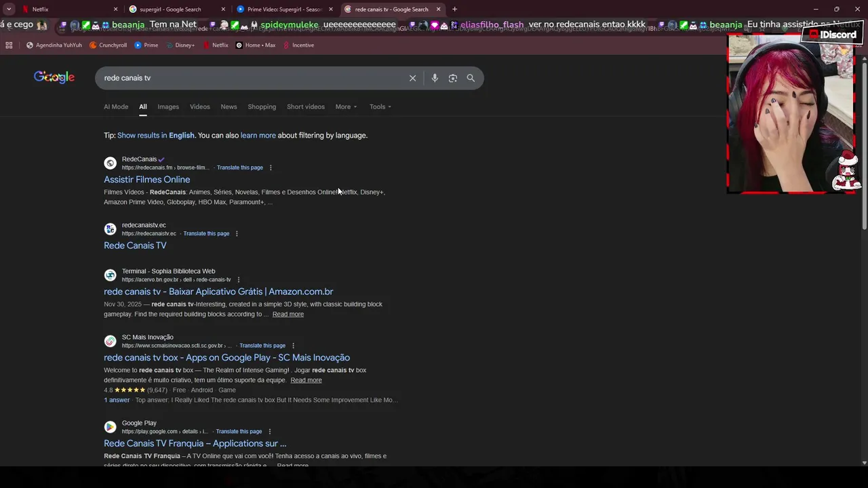Click the redecanaistv.ec result favicon
The image size is (868, 488).
tap(110, 229)
